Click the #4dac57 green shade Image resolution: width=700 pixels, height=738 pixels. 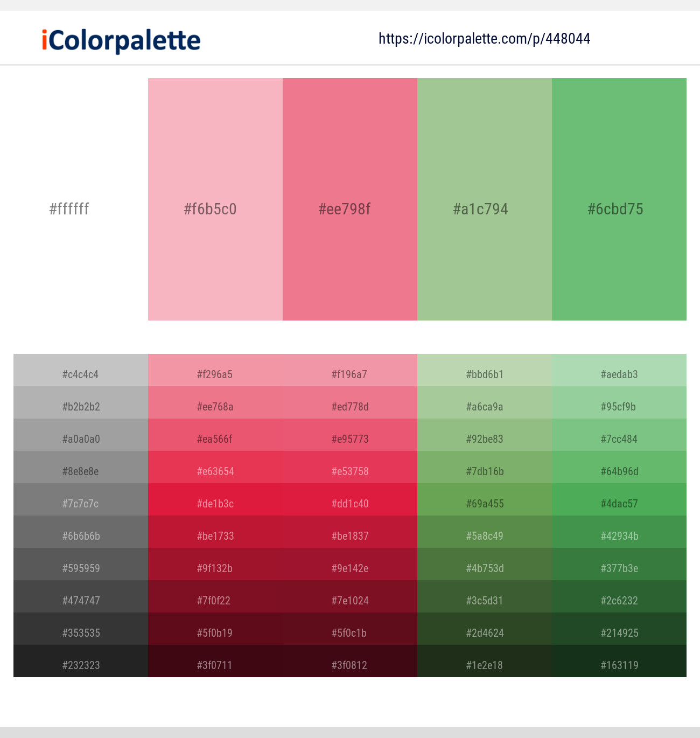point(619,499)
